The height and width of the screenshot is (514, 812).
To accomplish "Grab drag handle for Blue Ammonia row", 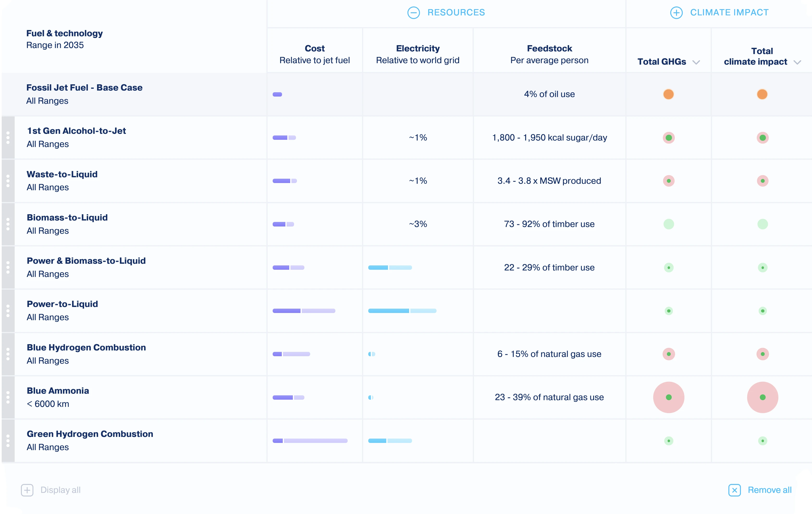I will (8, 397).
